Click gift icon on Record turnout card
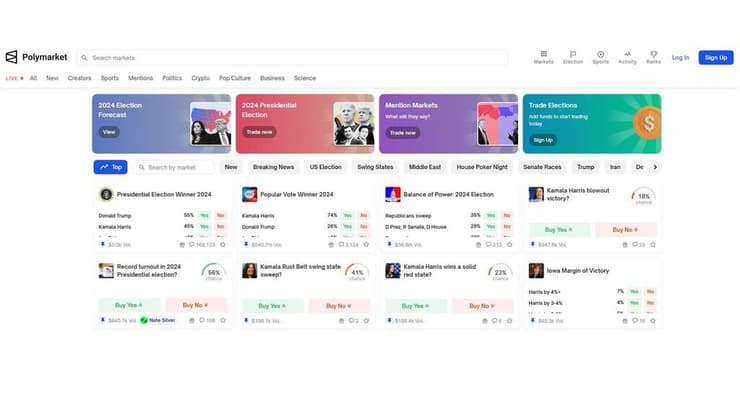Screen dimensions: 740x416 192,321
